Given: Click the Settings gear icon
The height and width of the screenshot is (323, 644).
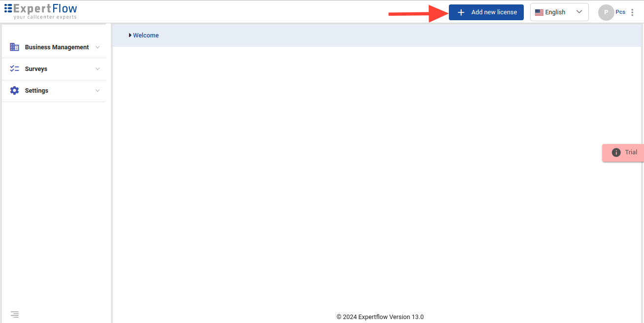Looking at the screenshot, I should tap(14, 91).
